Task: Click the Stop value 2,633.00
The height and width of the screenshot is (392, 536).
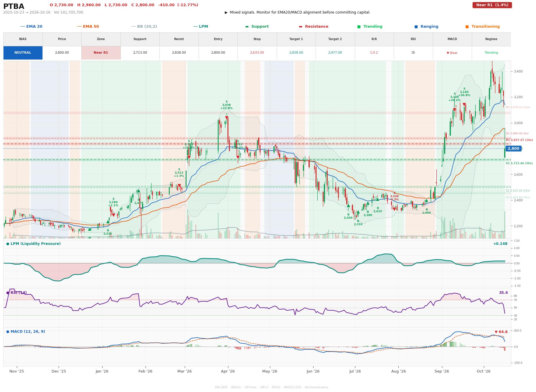Action: point(257,53)
